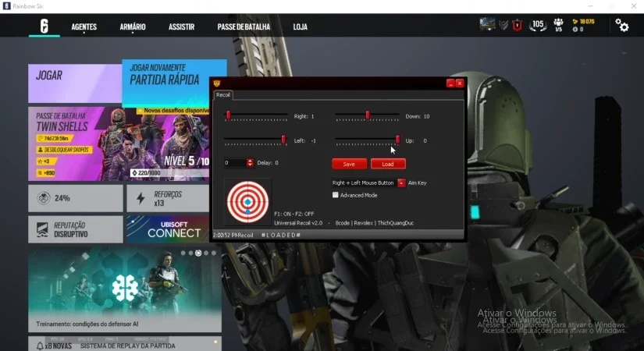
Task: Save the recoil settings
Action: pyautogui.click(x=349, y=164)
